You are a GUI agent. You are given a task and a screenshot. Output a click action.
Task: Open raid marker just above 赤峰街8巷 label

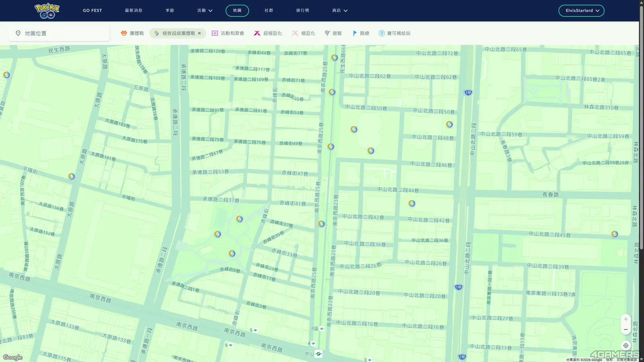[232, 253]
